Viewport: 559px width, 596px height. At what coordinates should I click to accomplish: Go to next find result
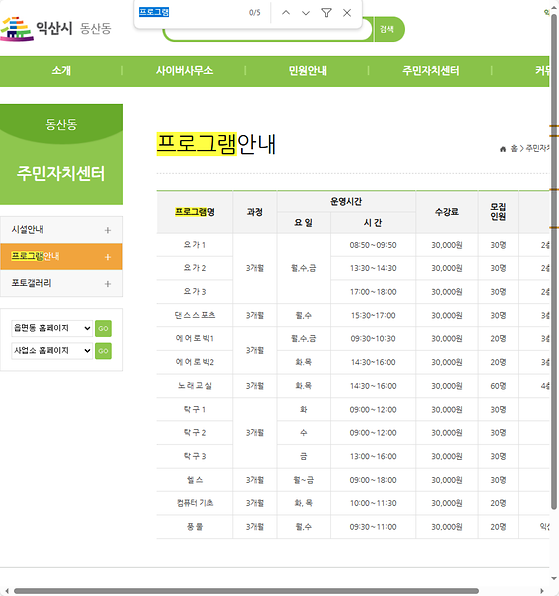306,13
